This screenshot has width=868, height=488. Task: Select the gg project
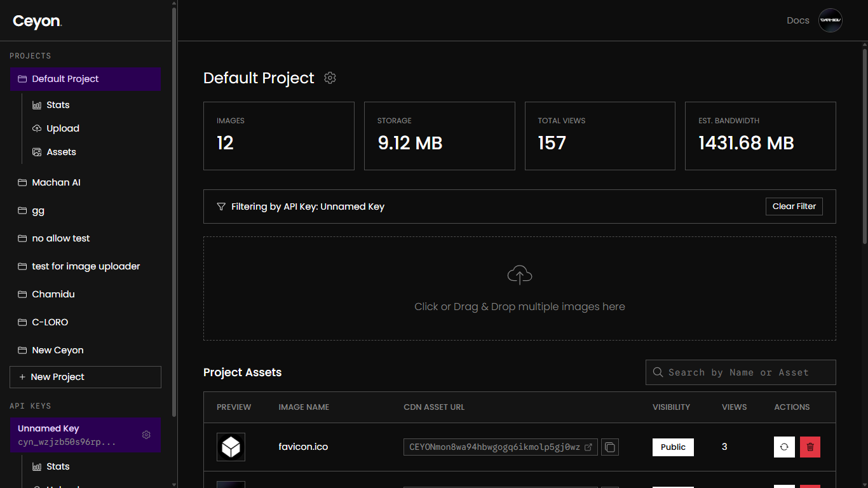coord(85,210)
